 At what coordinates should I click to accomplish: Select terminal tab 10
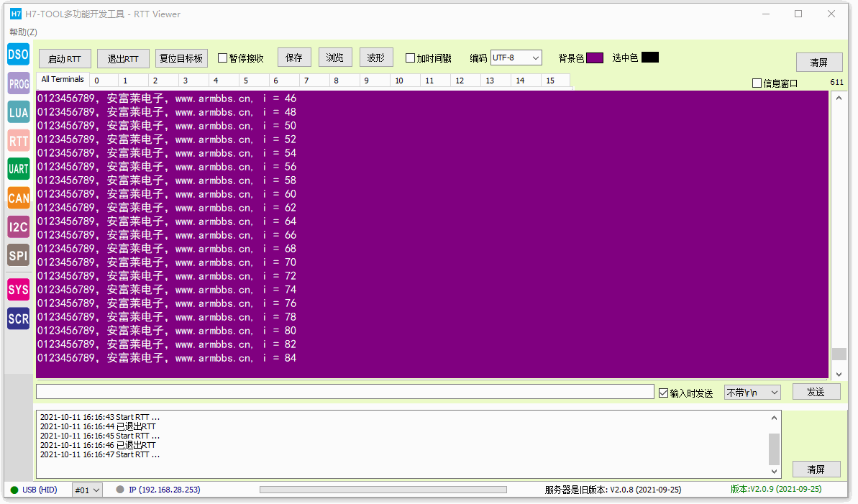(404, 81)
